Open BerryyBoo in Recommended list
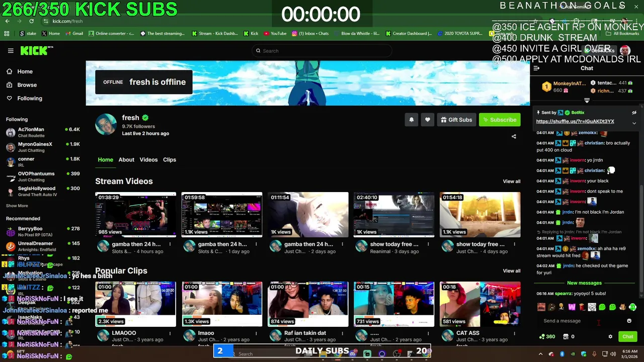This screenshot has width=644, height=362. tap(43, 231)
